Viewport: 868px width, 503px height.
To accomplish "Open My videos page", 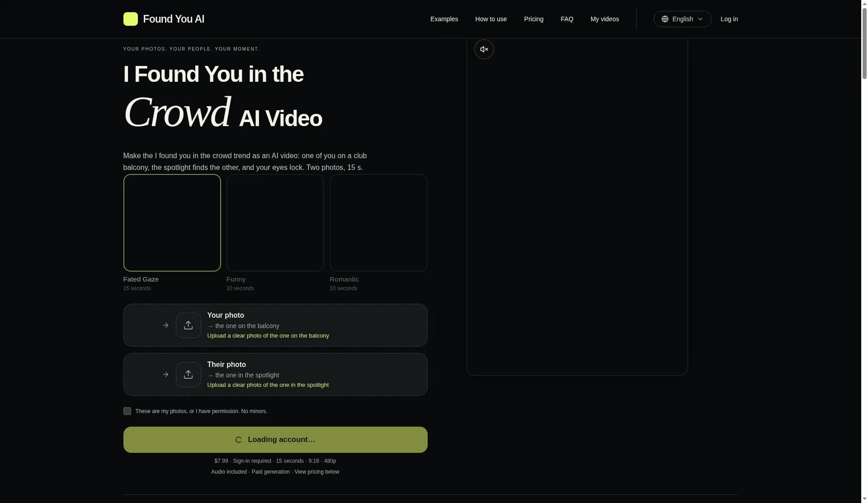I will [604, 19].
